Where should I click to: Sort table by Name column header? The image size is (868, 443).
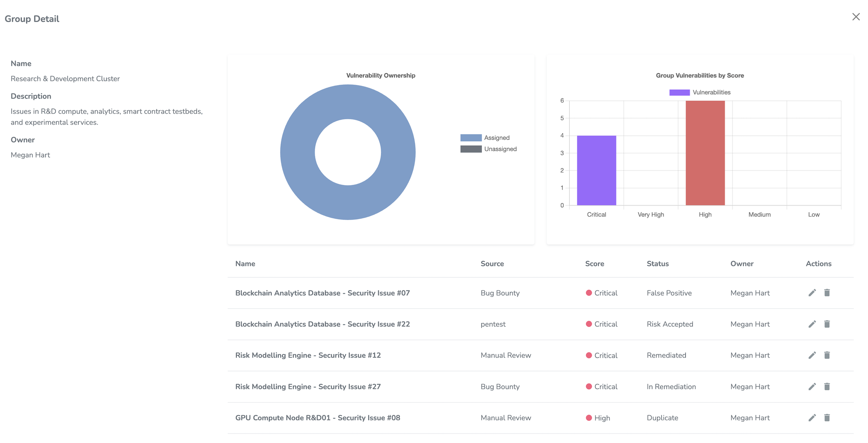point(245,264)
